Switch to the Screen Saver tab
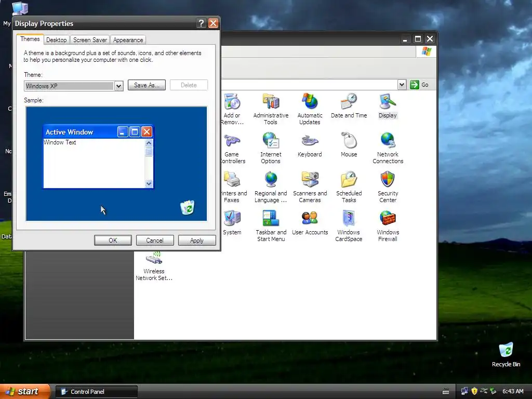Image resolution: width=532 pixels, height=399 pixels. click(x=90, y=40)
